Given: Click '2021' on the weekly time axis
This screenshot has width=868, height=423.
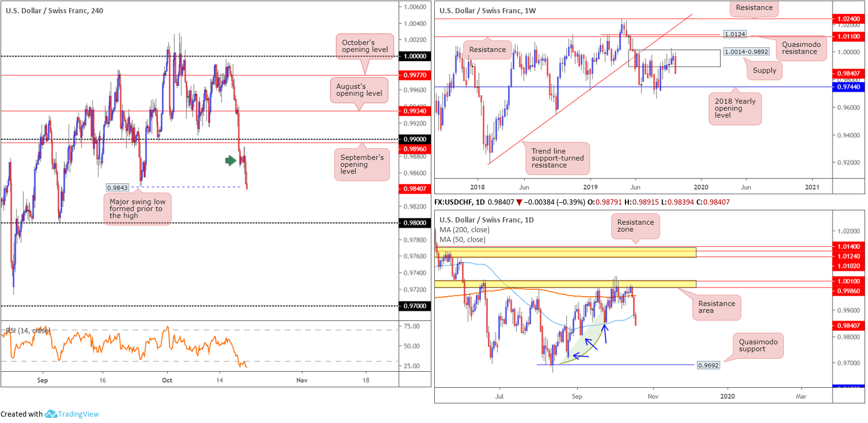Looking at the screenshot, I should coord(812,187).
